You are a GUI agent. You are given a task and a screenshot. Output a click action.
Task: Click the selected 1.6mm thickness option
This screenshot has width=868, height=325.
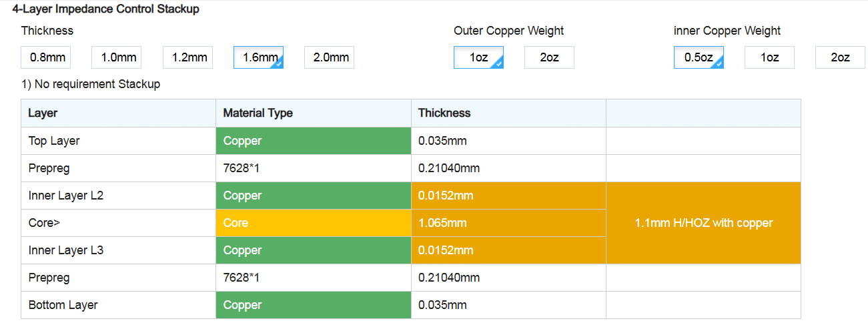259,57
